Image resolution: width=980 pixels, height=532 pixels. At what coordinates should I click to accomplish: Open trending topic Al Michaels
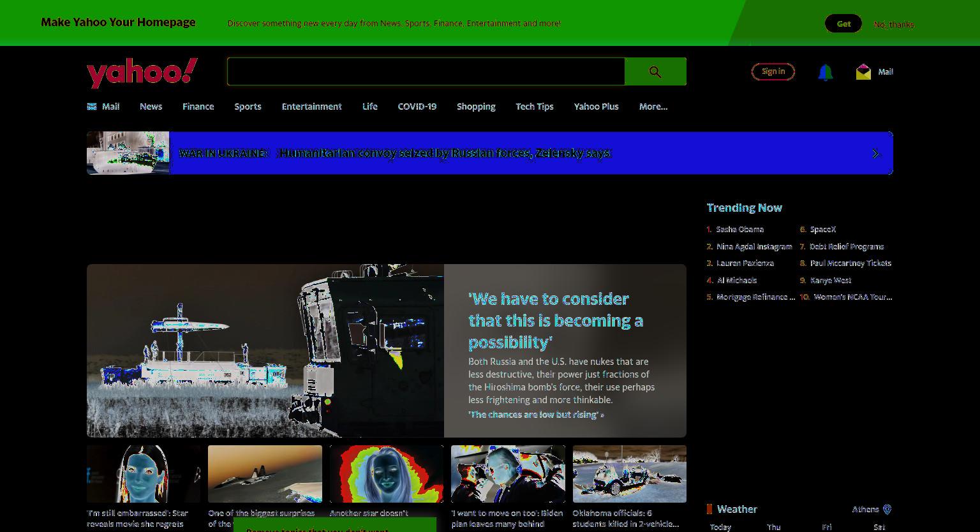tap(737, 280)
